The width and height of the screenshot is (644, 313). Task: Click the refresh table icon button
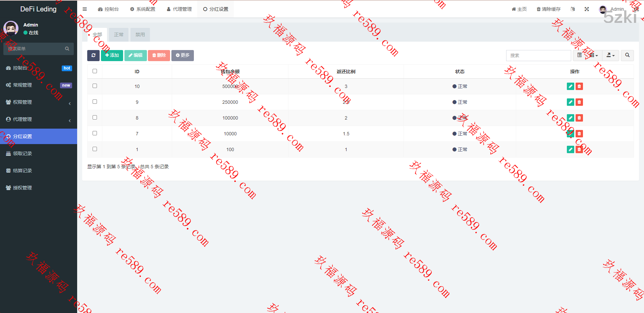tap(93, 55)
